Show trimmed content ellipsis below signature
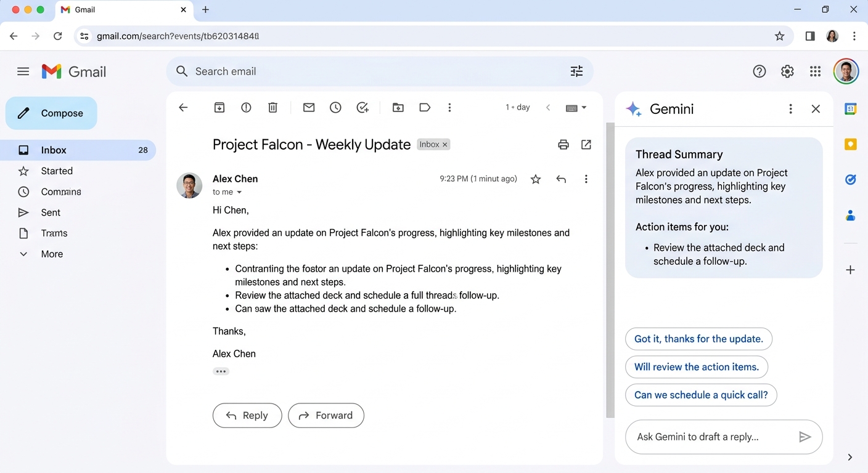This screenshot has height=473, width=868. (x=221, y=371)
